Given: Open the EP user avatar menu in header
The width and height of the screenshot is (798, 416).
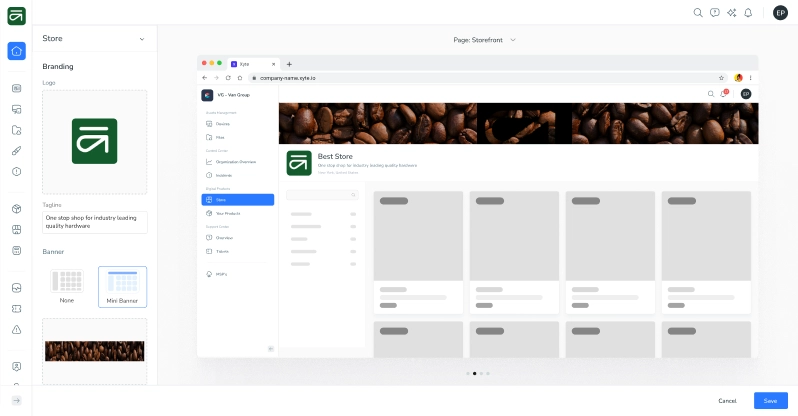Looking at the screenshot, I should 780,13.
